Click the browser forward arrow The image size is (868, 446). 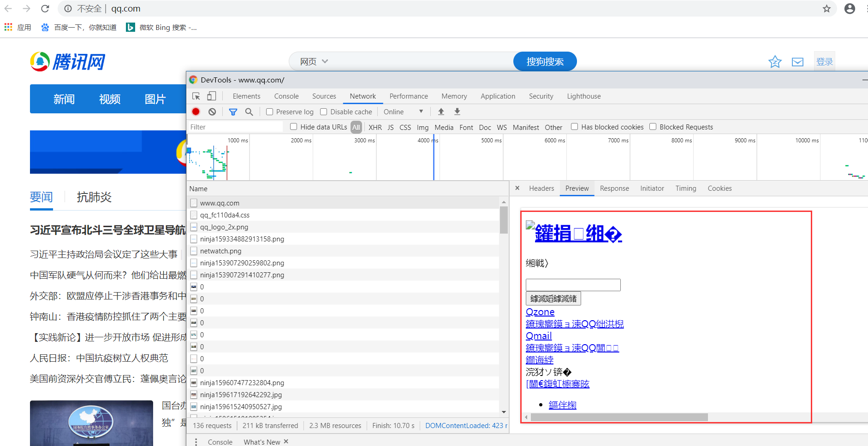(x=26, y=8)
